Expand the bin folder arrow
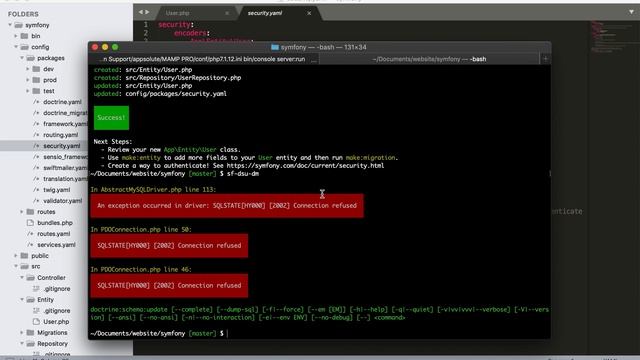 point(16,36)
